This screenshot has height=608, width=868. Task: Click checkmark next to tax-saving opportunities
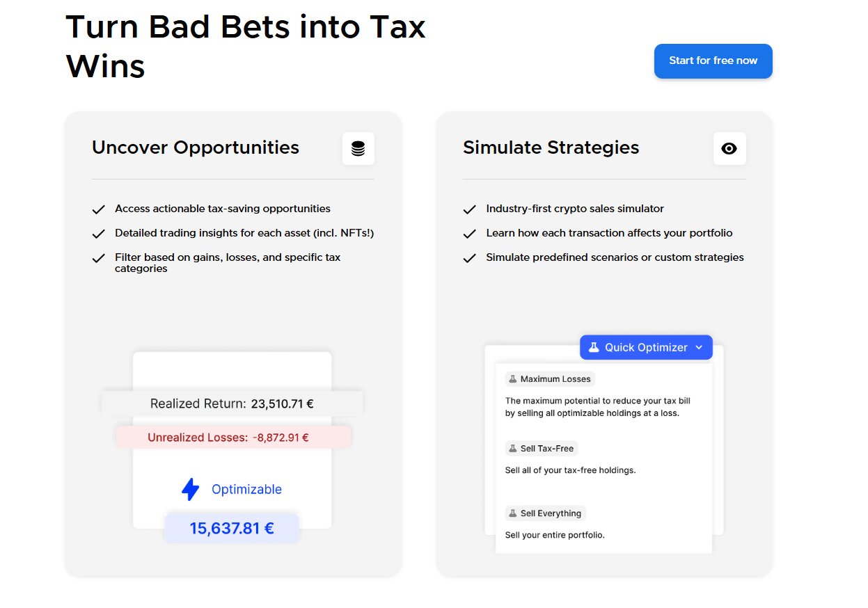point(99,209)
